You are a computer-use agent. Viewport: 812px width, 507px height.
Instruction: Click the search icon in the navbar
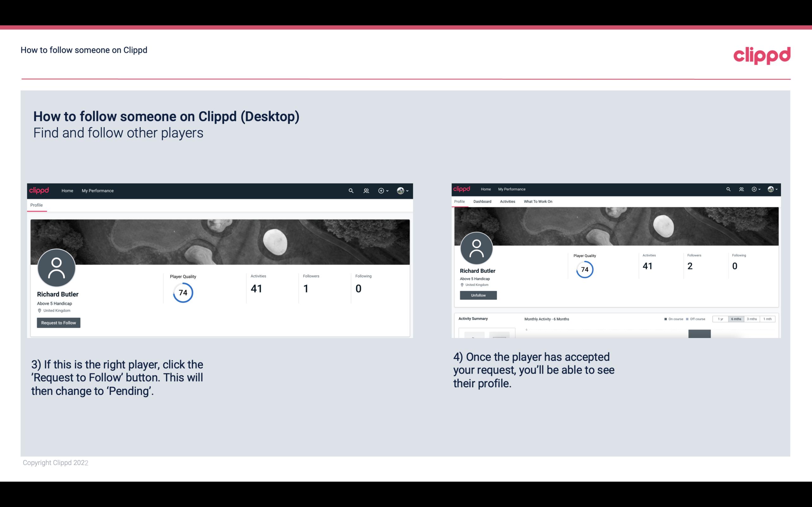351,190
